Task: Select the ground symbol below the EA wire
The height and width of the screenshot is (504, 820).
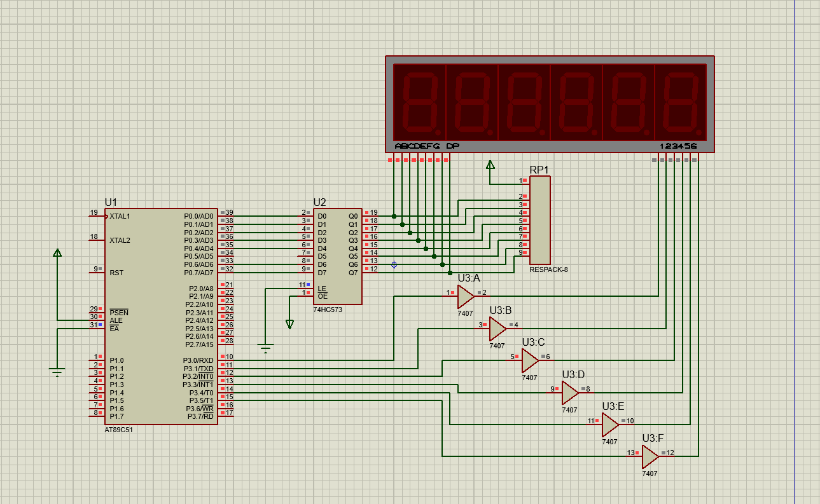Action: 57,372
